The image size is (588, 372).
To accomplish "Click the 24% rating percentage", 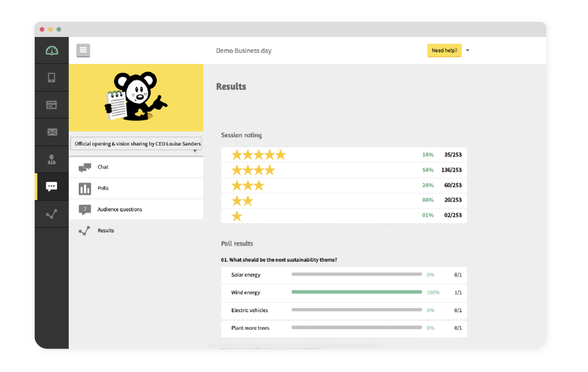I will coord(428,186).
